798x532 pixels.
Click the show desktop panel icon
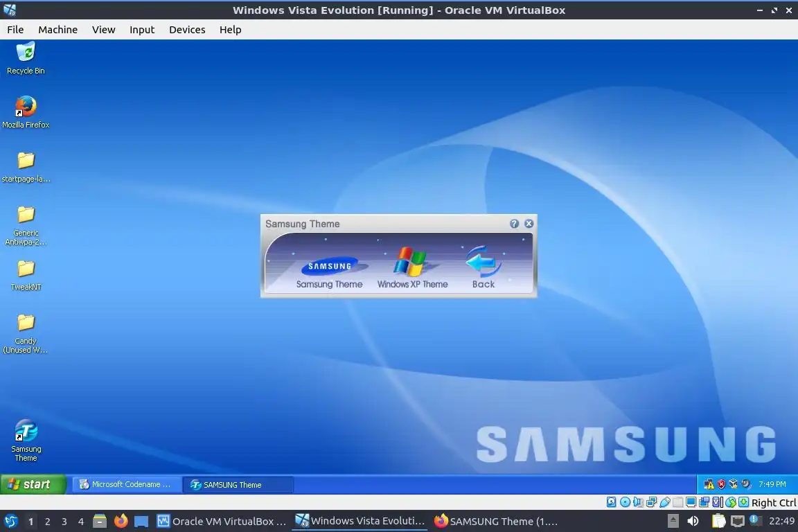141,522
